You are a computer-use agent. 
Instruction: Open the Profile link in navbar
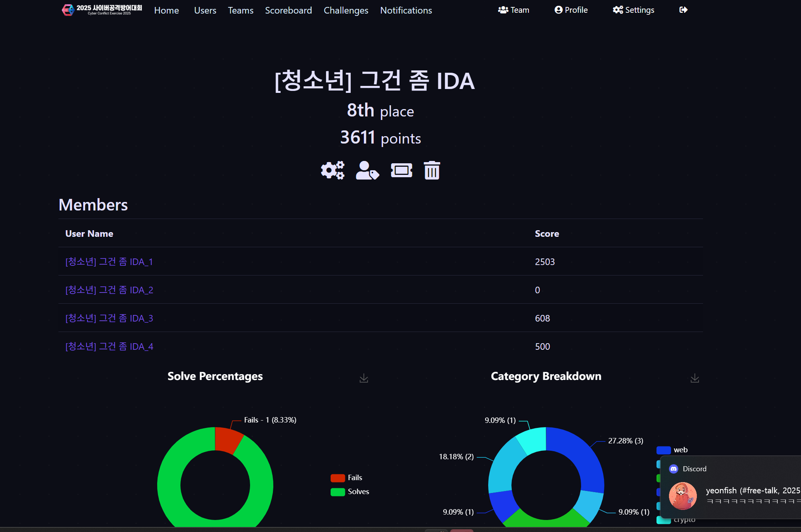(x=571, y=10)
